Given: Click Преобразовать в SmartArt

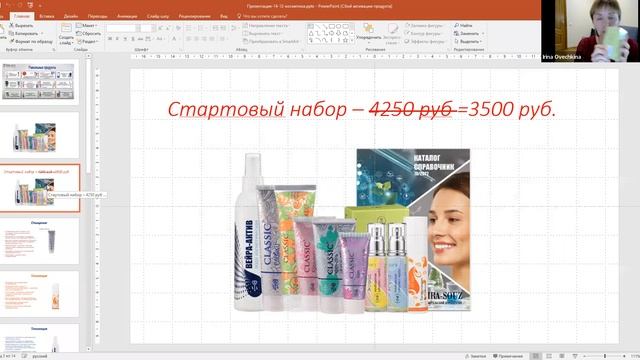Looking at the screenshot, I should point(271,41).
